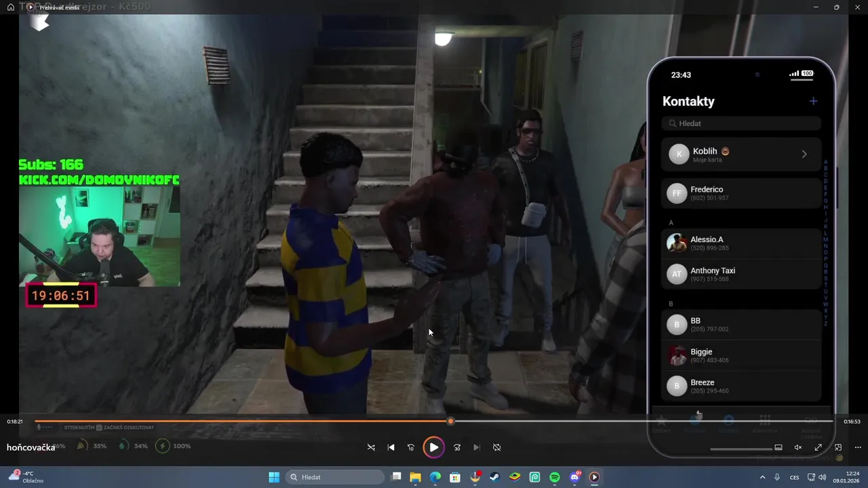Launch Microsoft Edge from the taskbar
The width and height of the screenshot is (868, 488).
pyautogui.click(x=435, y=477)
